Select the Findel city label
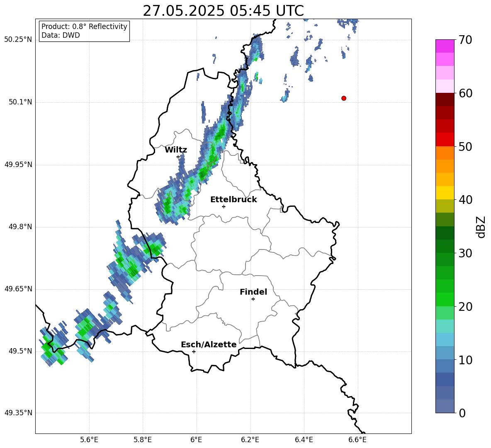 [253, 292]
